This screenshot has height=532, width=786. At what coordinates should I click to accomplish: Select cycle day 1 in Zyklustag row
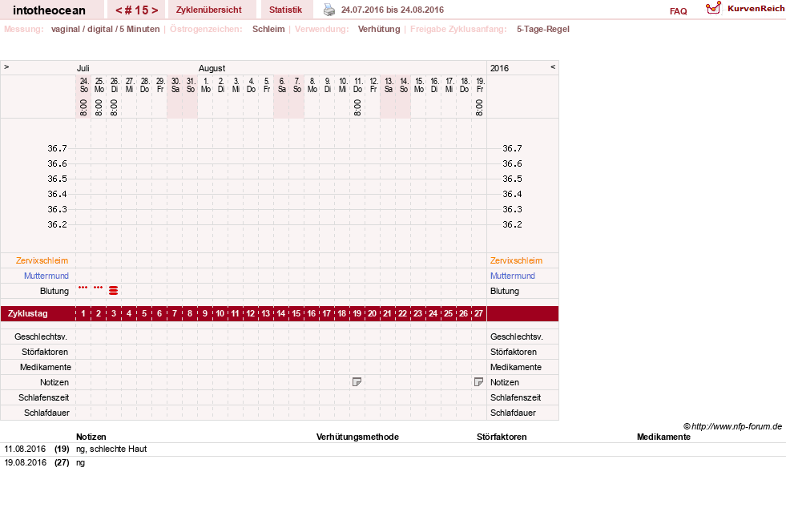click(83, 313)
